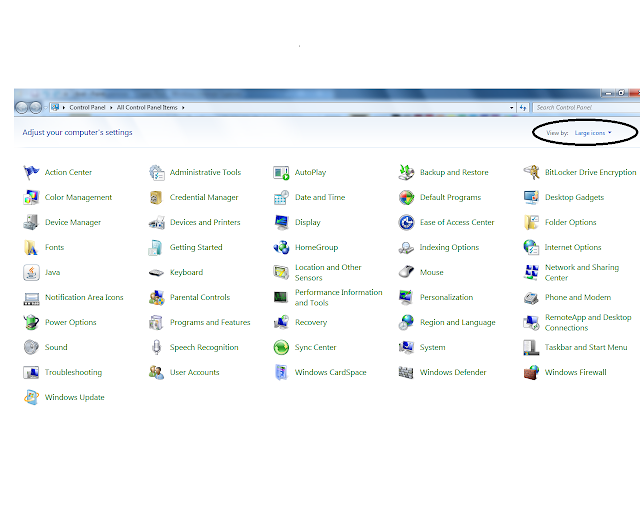Open the AutoPlay icon
The width and height of the screenshot is (640, 512).
281,173
